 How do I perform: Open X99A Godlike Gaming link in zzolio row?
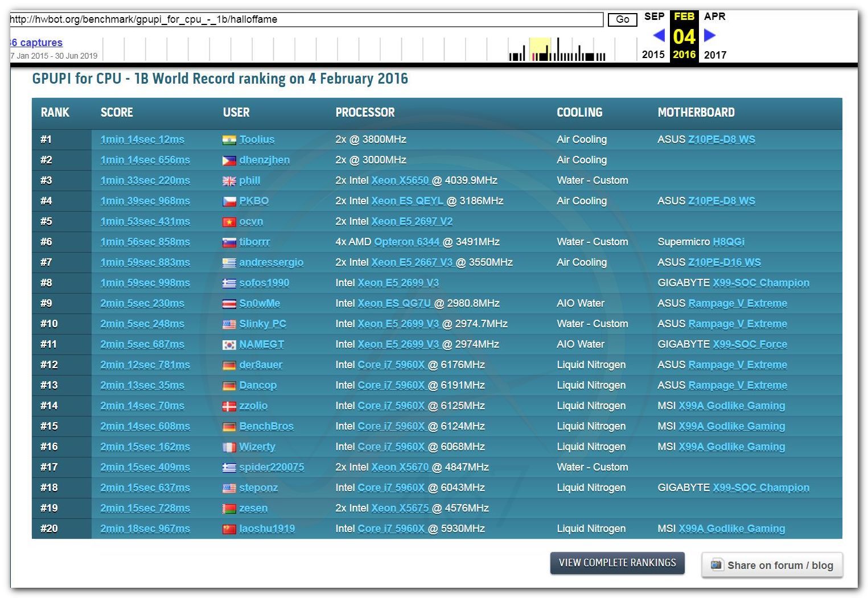(732, 406)
